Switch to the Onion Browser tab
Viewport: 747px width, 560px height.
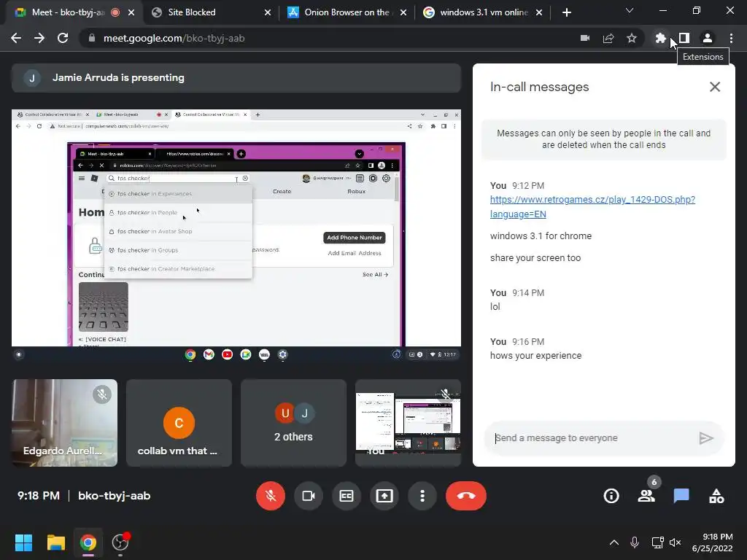click(x=346, y=12)
